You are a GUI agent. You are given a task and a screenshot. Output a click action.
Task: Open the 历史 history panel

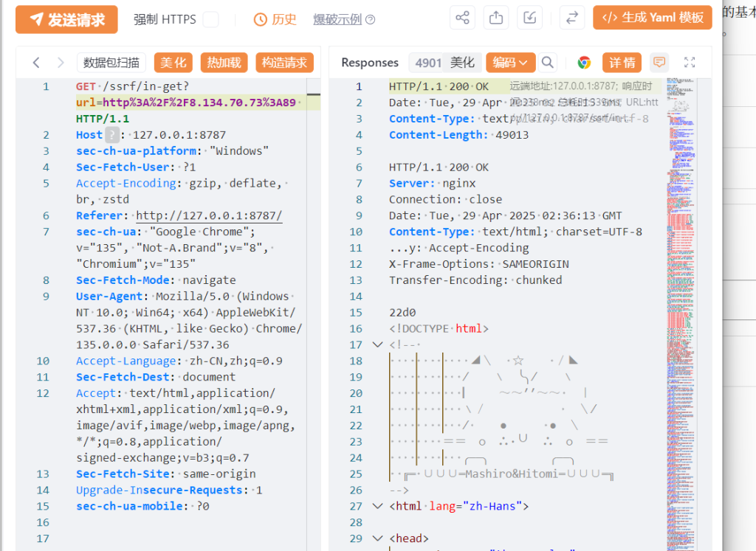275,20
